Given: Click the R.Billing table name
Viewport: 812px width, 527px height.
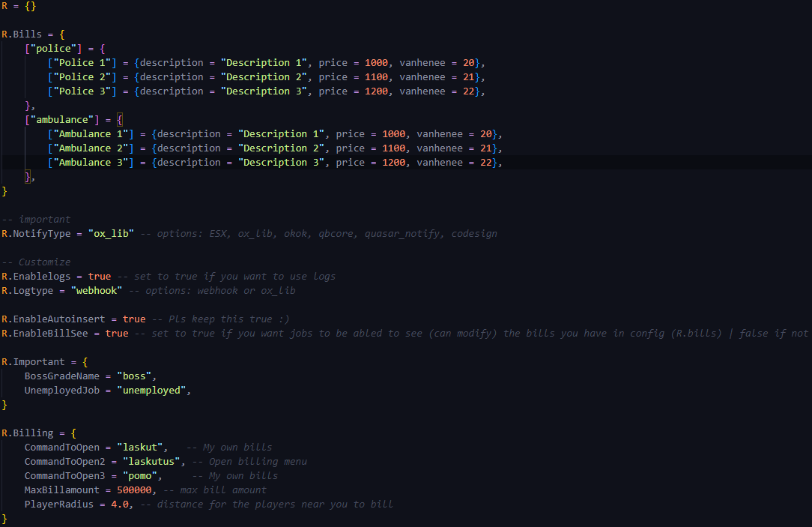Looking at the screenshot, I should [28, 433].
